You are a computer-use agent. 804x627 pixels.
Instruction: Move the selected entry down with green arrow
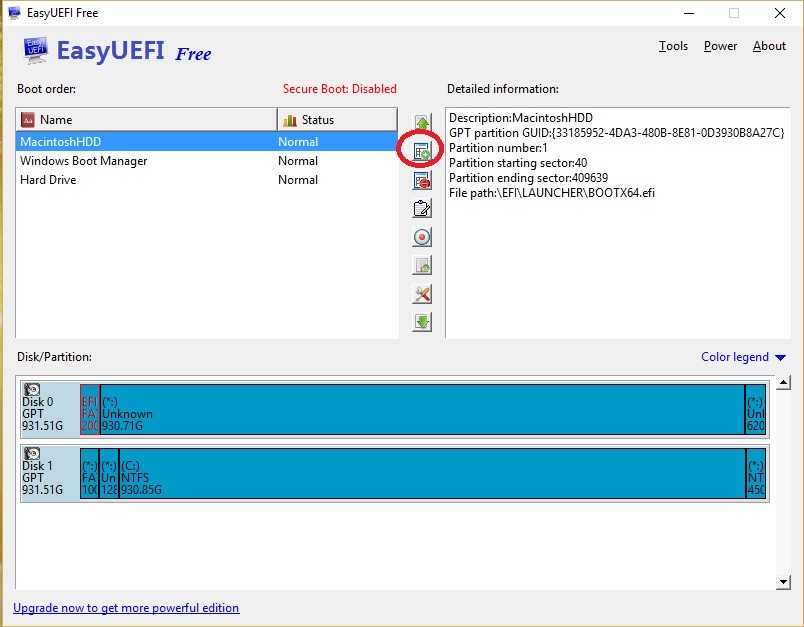coord(422,322)
